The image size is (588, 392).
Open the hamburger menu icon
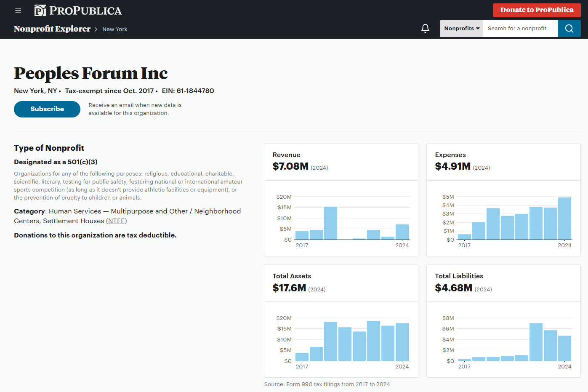[18, 11]
